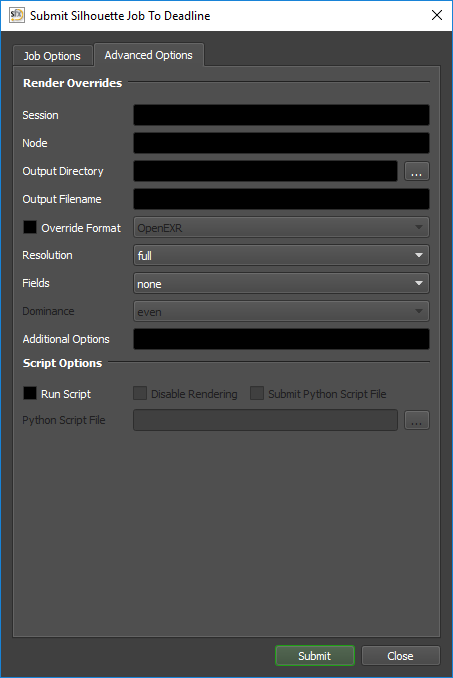Browse for Output Directory with ellipsis button
The image size is (453, 678).
point(417,171)
